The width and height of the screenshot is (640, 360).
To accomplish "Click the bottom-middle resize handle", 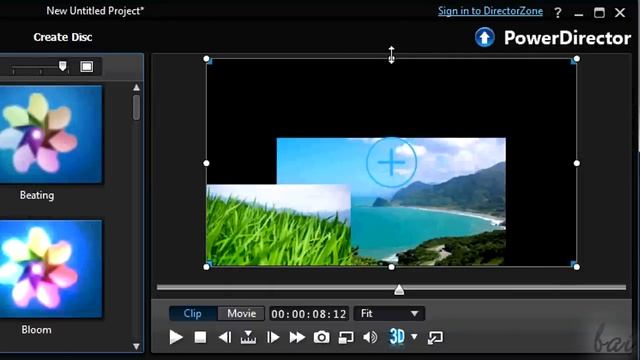I will pos(391,267).
